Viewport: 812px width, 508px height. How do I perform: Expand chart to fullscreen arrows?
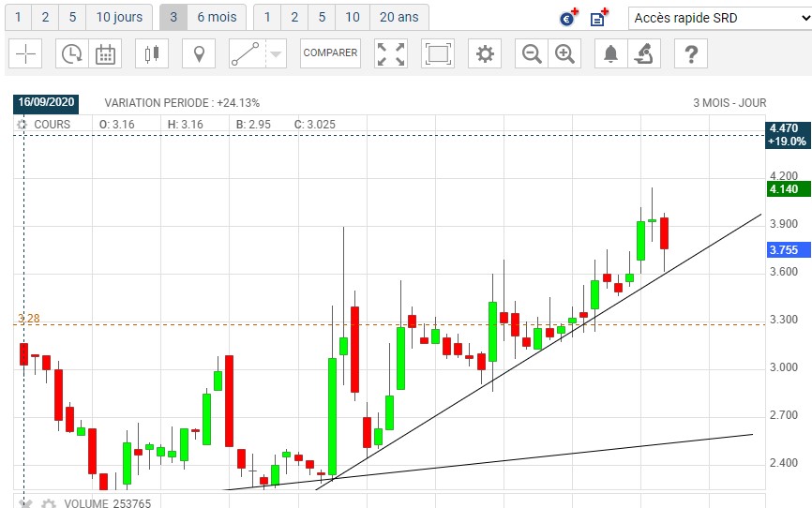coord(391,53)
